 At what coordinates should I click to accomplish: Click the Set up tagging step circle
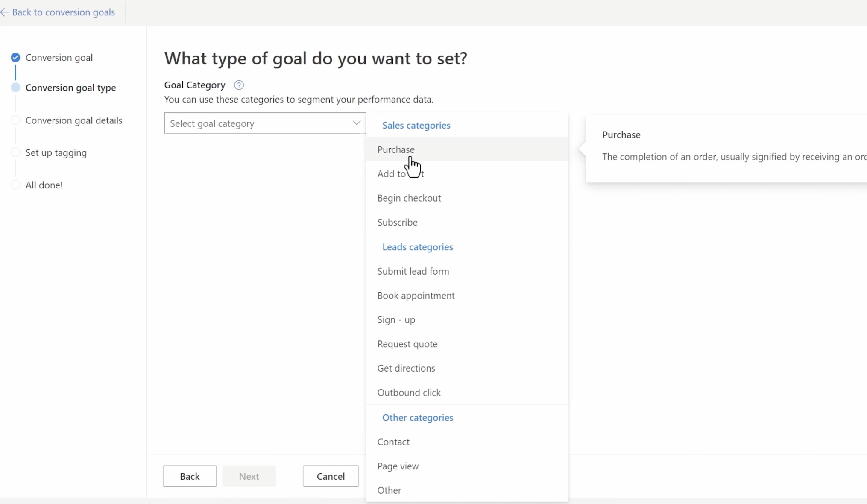[15, 152]
